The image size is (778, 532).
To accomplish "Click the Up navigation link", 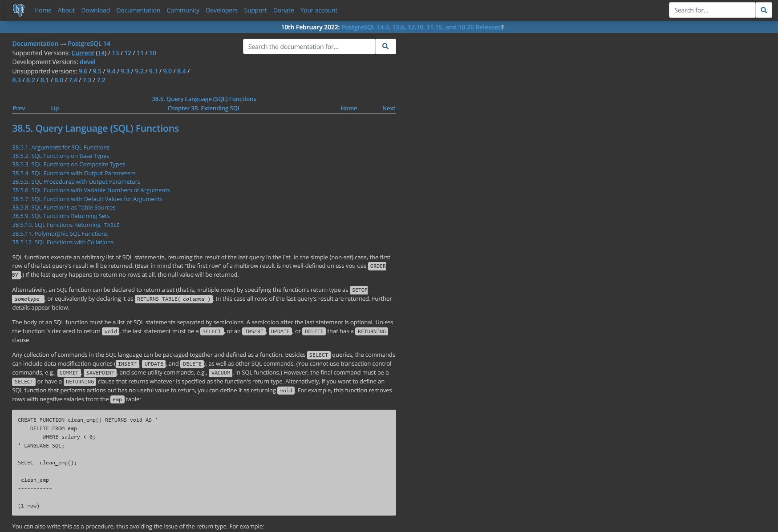I will (x=55, y=108).
